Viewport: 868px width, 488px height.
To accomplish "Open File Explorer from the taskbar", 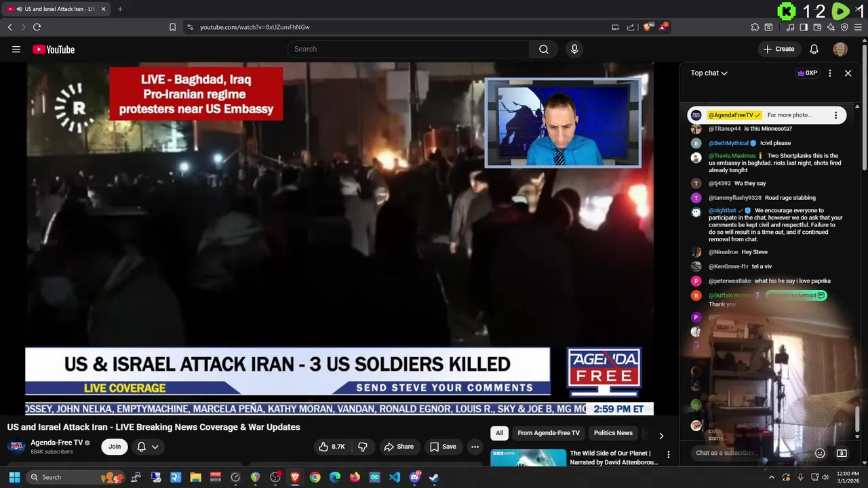I will pos(195,477).
